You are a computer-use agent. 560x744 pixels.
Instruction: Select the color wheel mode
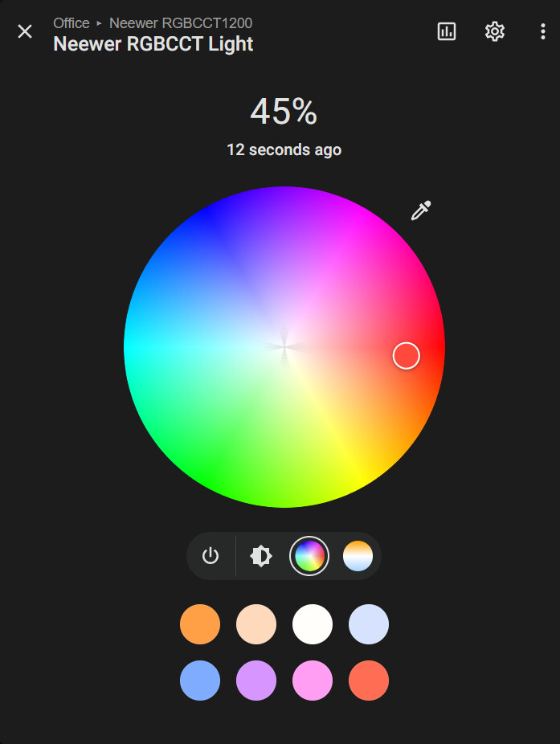coord(309,556)
